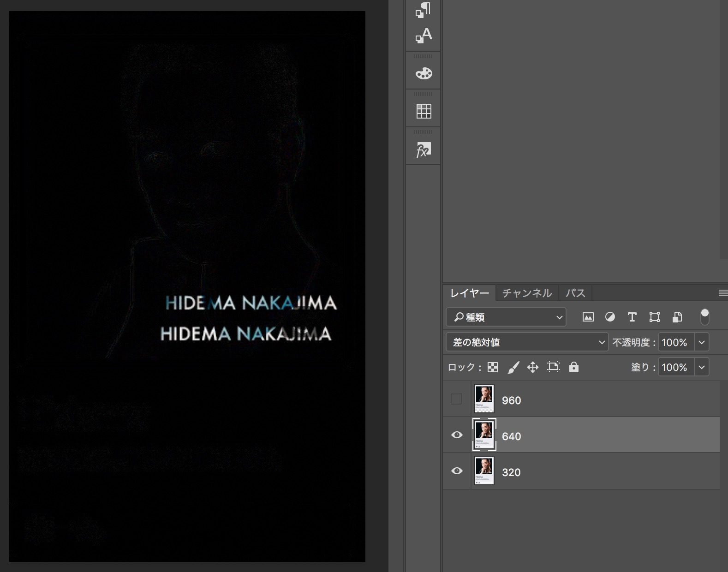Lock transparent pixels with checkerboard icon

click(x=493, y=367)
